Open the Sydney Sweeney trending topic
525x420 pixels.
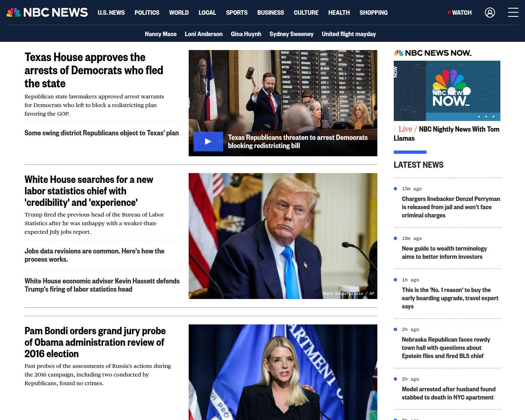coord(291,34)
